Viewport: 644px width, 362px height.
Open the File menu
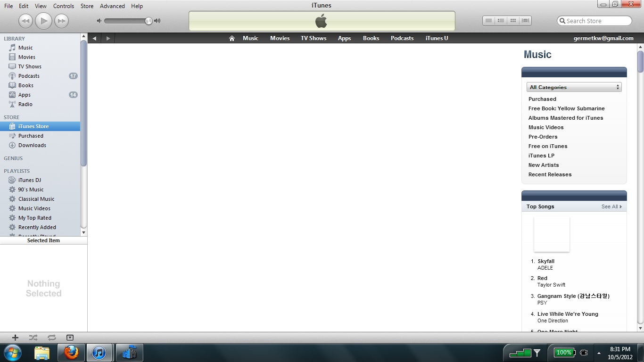coord(8,6)
